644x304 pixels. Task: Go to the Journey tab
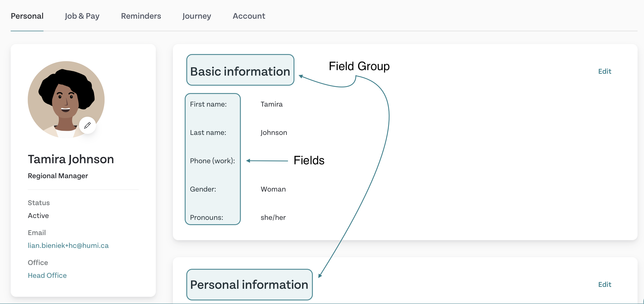coord(197,16)
